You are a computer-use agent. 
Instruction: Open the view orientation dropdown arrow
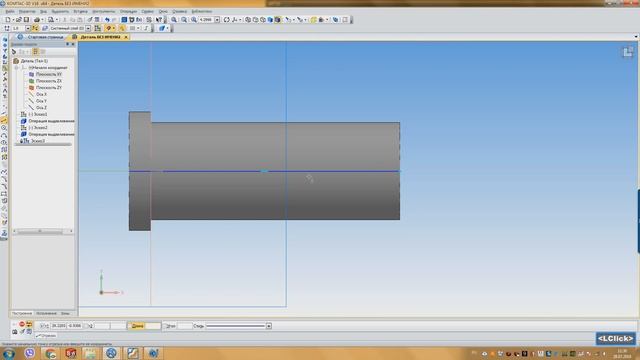coord(240,20)
